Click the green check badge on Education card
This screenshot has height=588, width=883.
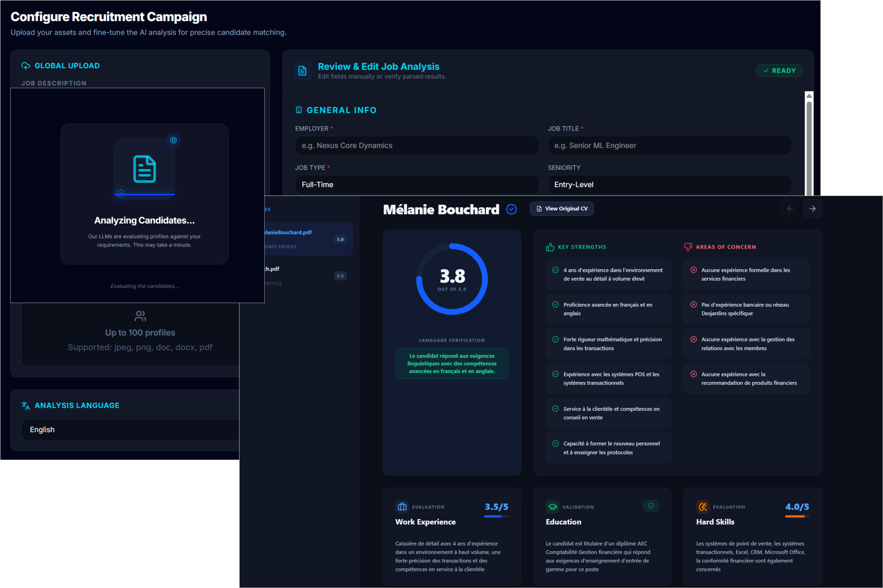651,506
